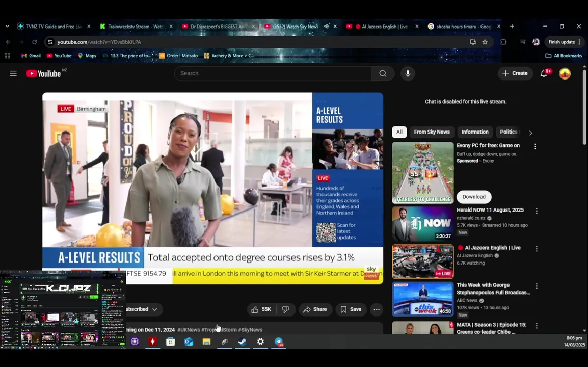Open Chrome profile avatar
Viewport: 588px width, 367px height.
pos(536,42)
